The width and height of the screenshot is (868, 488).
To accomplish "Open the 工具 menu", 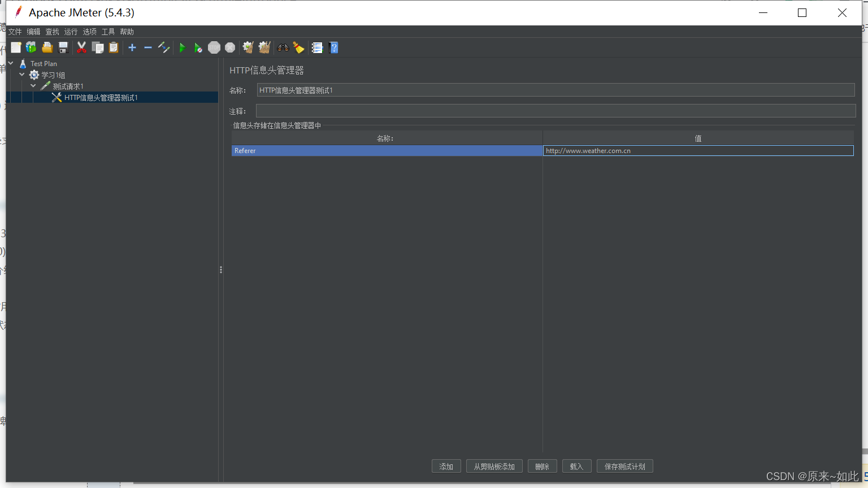I will click(108, 32).
